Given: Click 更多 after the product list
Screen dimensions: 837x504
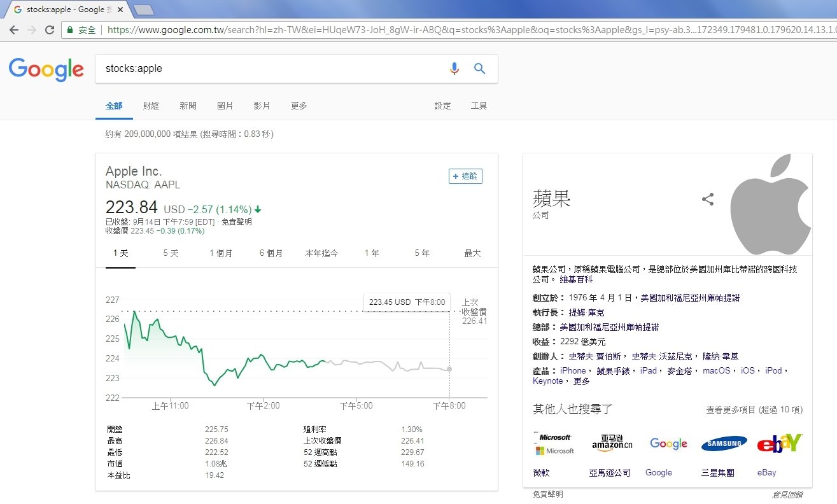Looking at the screenshot, I should tap(582, 381).
